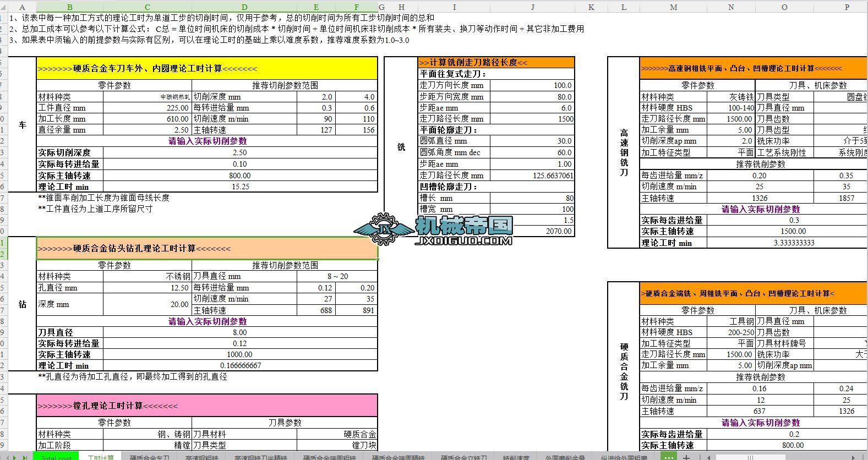Click the 610.00 machining length cell
The width and height of the screenshot is (868, 460).
pos(147,119)
